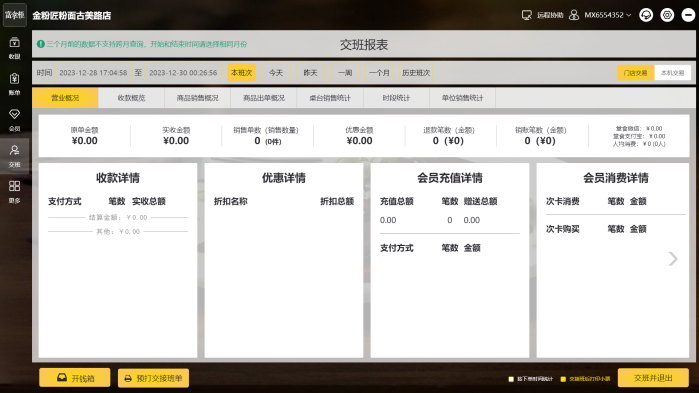Switch to the 商品出单概况 tab
Screen dimensions: 699x393
[x=264, y=98]
